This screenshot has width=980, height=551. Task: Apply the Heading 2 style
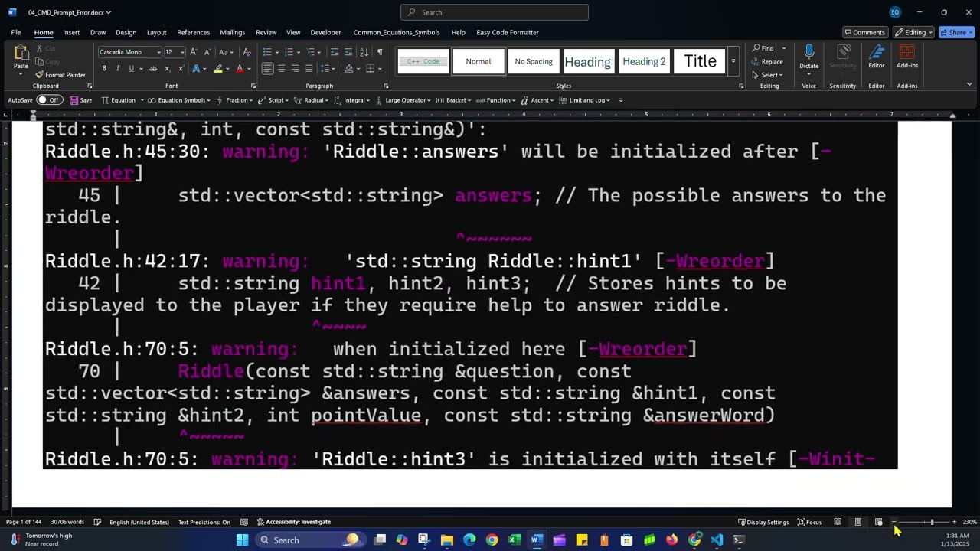pos(644,61)
